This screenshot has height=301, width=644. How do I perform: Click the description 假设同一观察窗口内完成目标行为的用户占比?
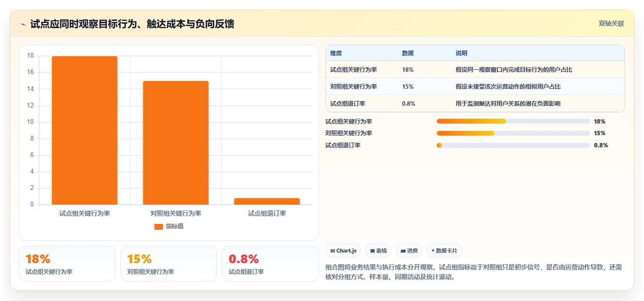click(514, 70)
